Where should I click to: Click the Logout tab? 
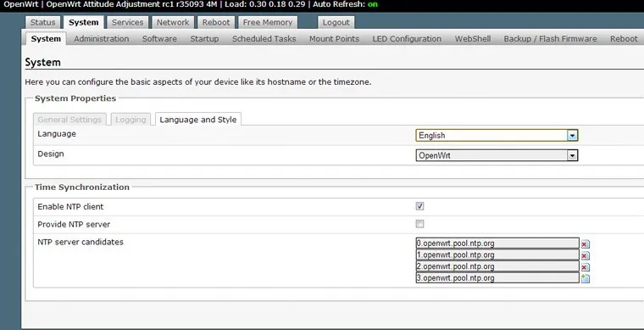coord(336,23)
